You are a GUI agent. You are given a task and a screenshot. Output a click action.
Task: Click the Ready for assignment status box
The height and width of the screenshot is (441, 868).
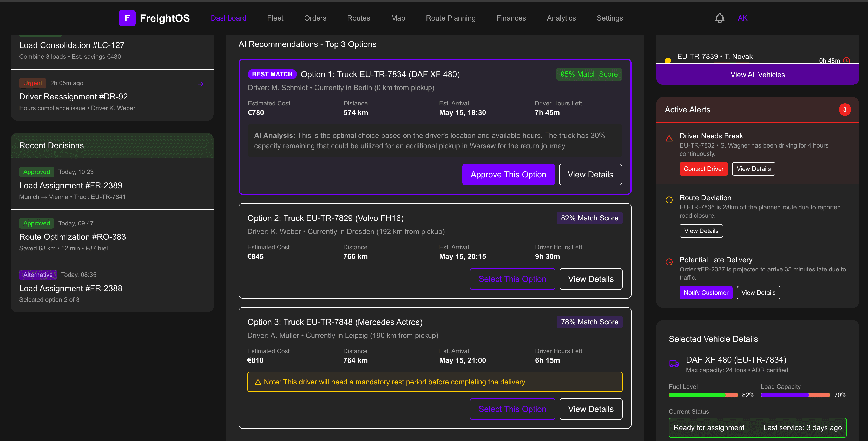pos(758,427)
